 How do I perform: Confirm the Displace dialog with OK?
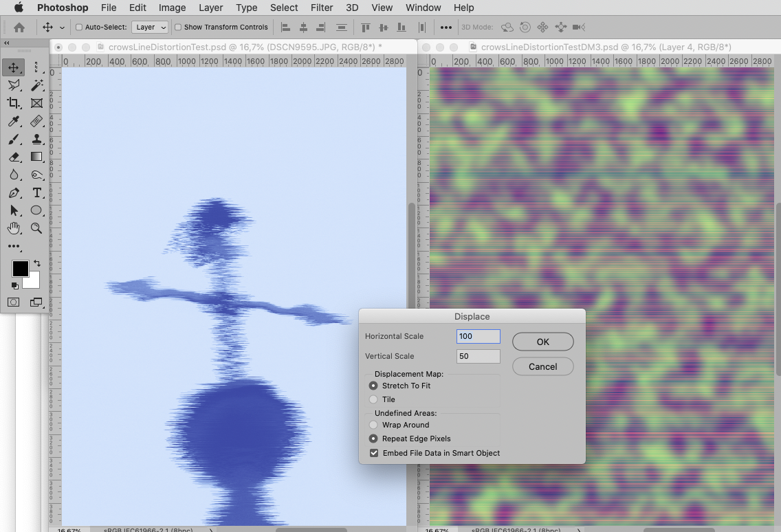[x=542, y=342]
